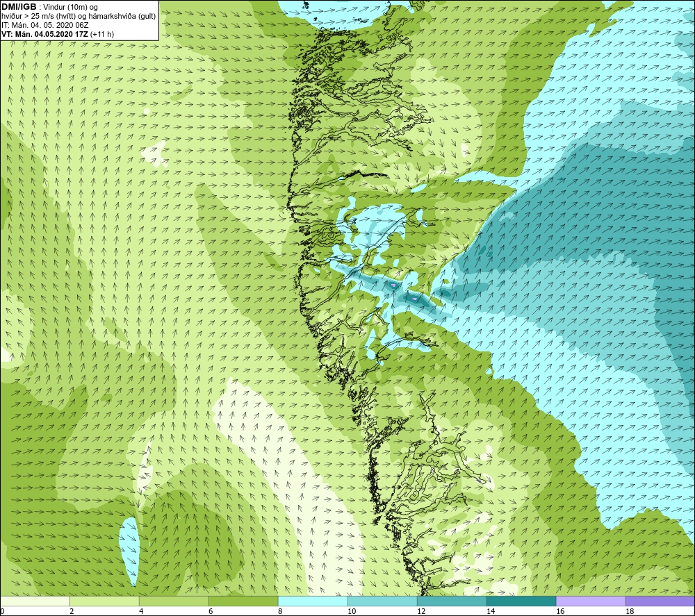Click the '8' tick label on scale
The image size is (695, 616).
coord(280,612)
